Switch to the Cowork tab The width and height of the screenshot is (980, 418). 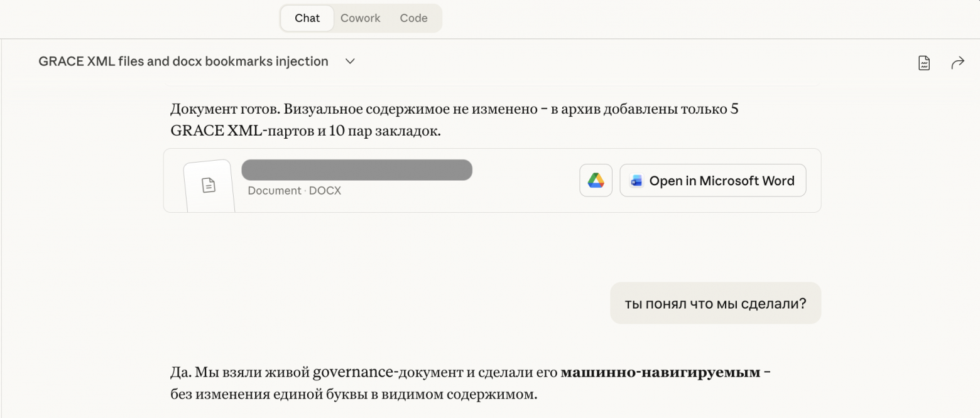(360, 18)
